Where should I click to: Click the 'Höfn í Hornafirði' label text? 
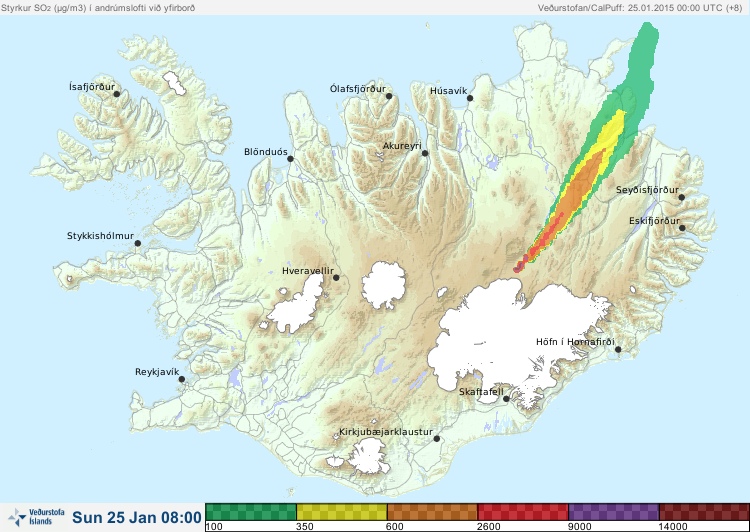575,342
